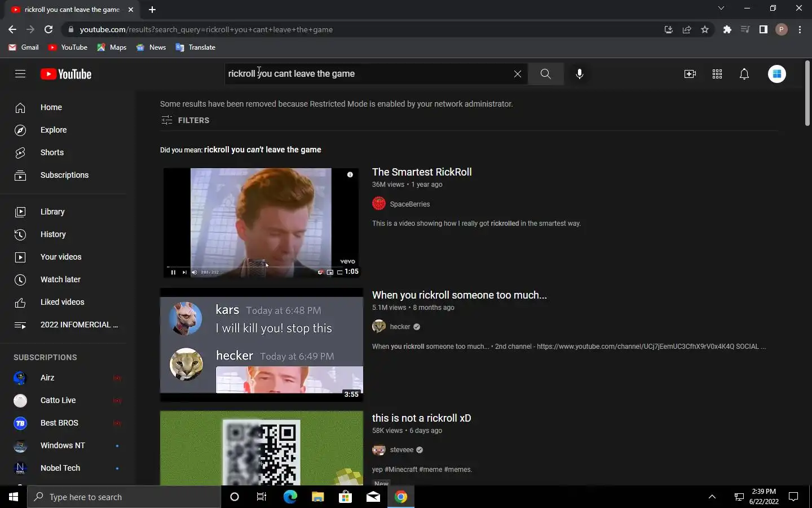812x508 pixels.
Task: Click the install app icon in address bar
Action: 669,29
